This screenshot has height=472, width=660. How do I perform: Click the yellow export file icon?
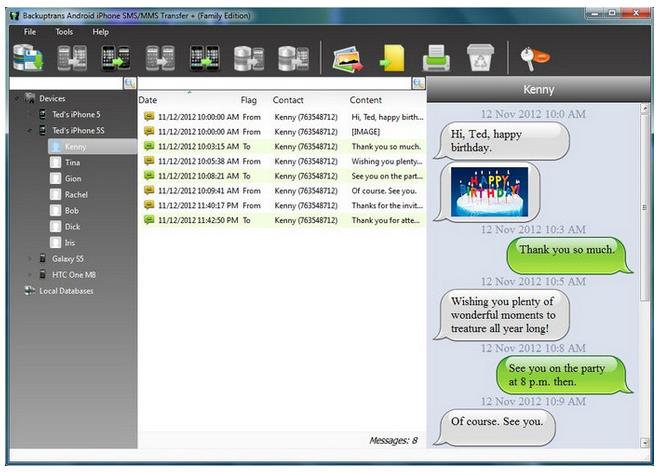(x=391, y=59)
